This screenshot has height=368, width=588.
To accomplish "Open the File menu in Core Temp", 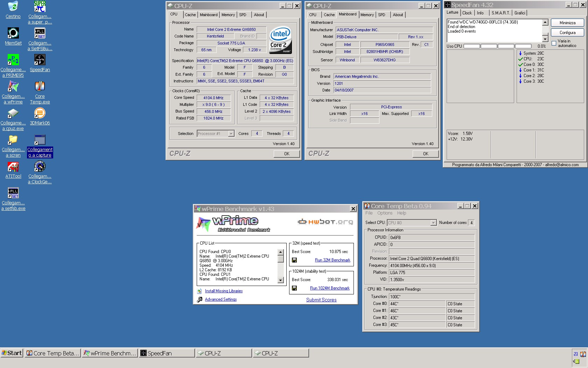I will 369,213.
